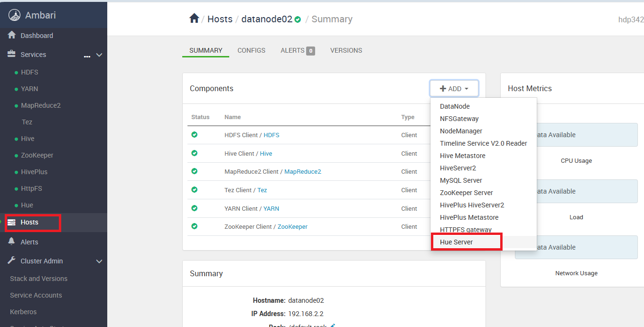Open Service Accounts page
Viewport: 644px width, 327px height.
36,295
